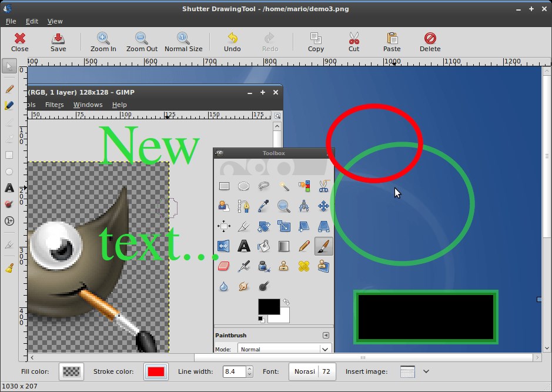This screenshot has height=392, width=552.
Task: Open the Norasi 72 font chooser
Action: pyautogui.click(x=312, y=371)
